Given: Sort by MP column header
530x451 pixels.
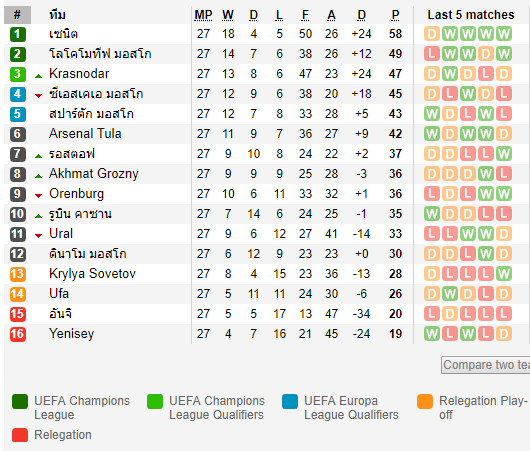Looking at the screenshot, I should [203, 15].
